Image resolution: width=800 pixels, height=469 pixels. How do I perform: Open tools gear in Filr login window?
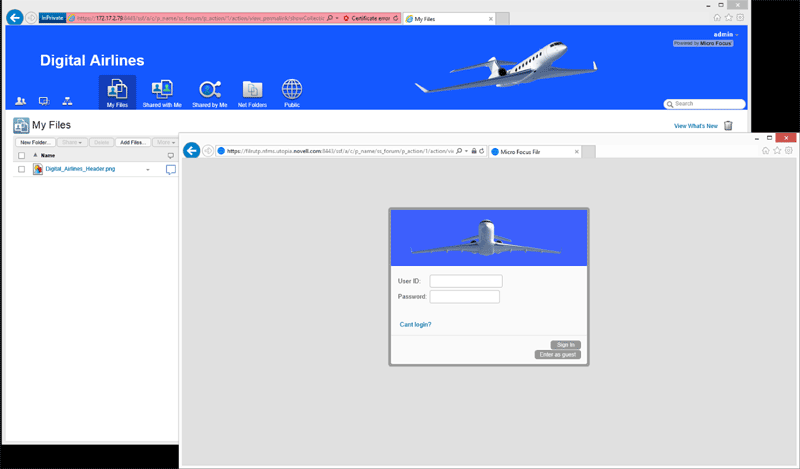tap(789, 151)
